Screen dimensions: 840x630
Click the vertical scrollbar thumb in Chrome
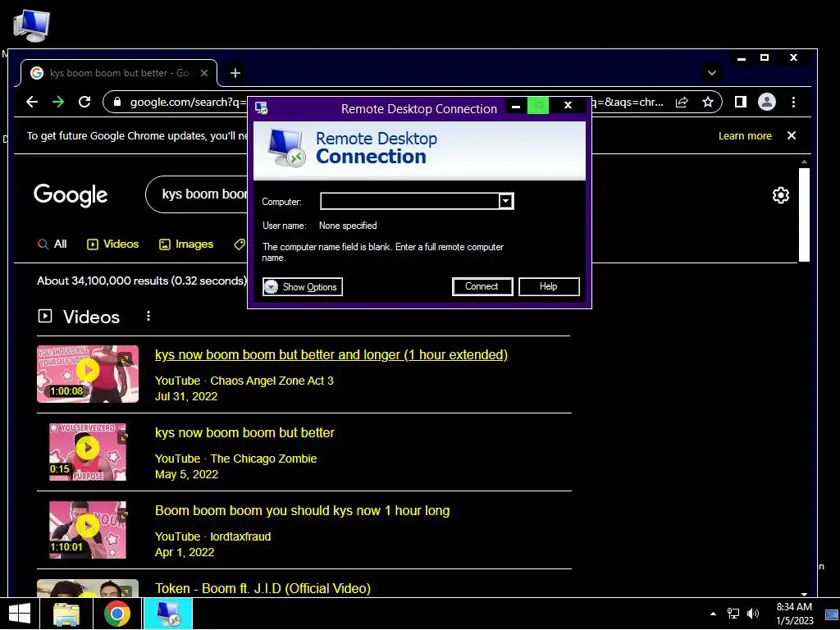804,215
